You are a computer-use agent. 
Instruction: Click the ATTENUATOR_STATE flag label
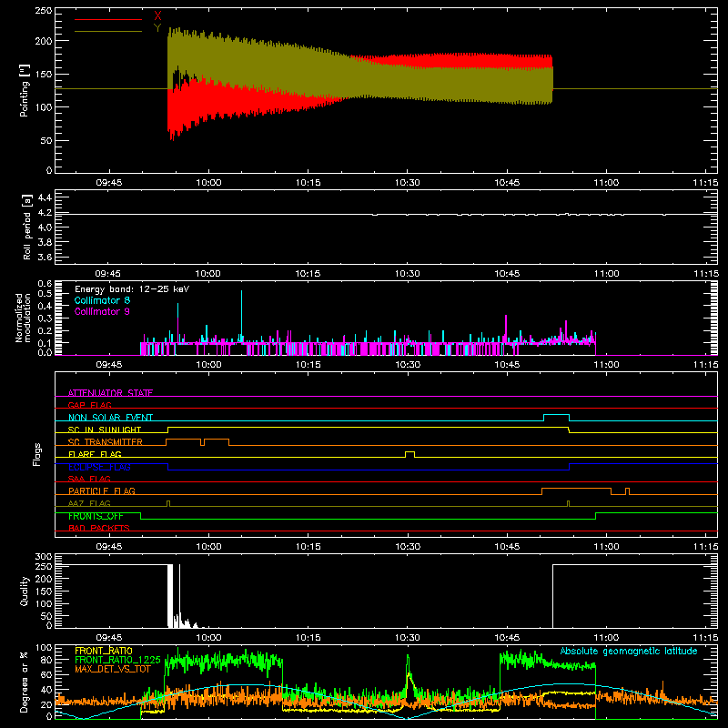point(110,393)
